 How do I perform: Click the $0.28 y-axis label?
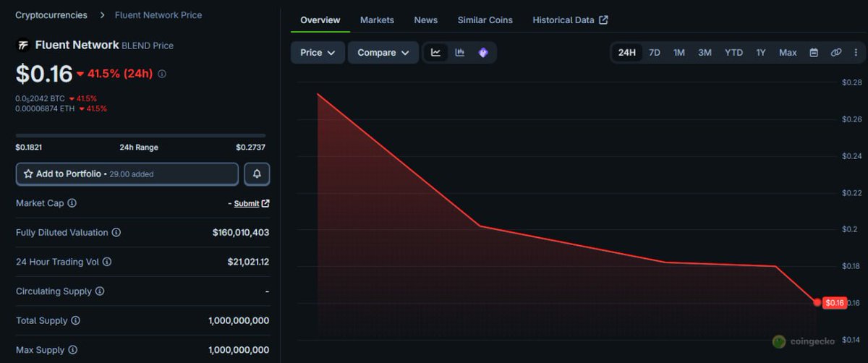click(852, 82)
